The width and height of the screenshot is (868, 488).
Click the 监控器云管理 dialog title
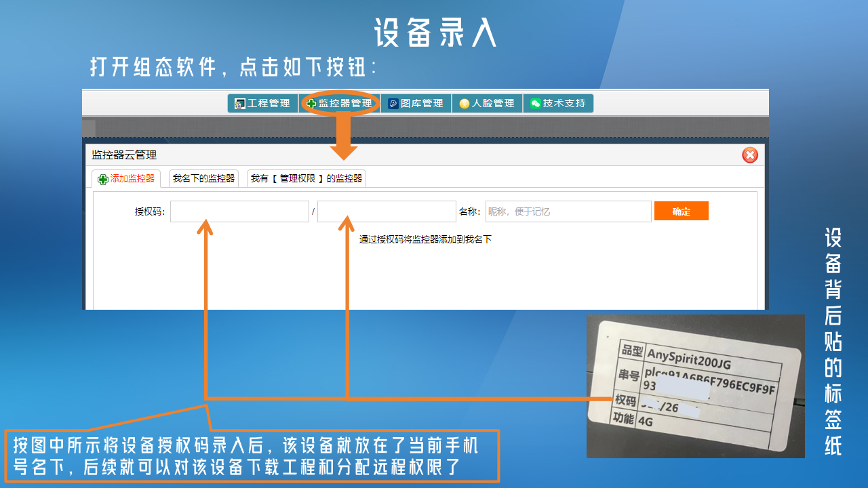pyautogui.click(x=124, y=155)
